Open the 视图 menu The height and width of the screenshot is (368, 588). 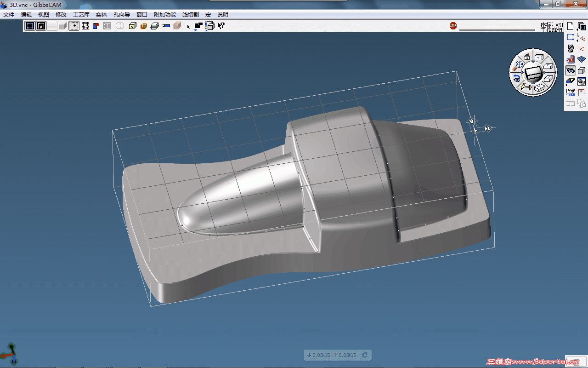(x=44, y=15)
